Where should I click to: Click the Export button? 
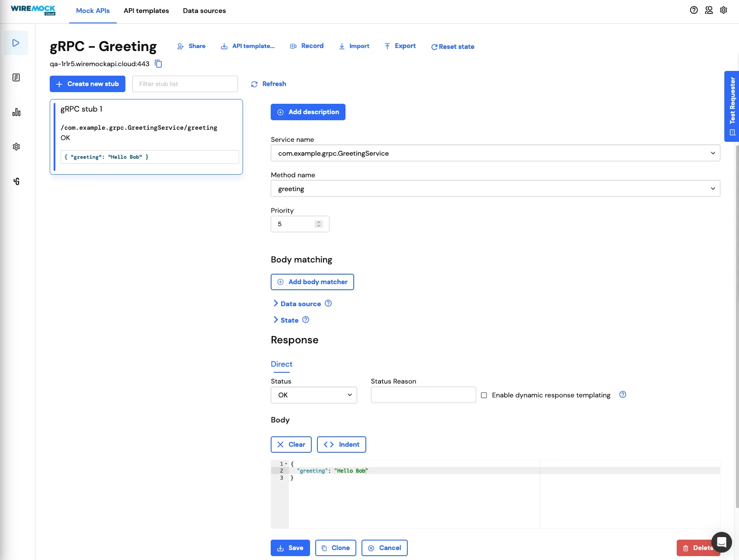(x=400, y=46)
